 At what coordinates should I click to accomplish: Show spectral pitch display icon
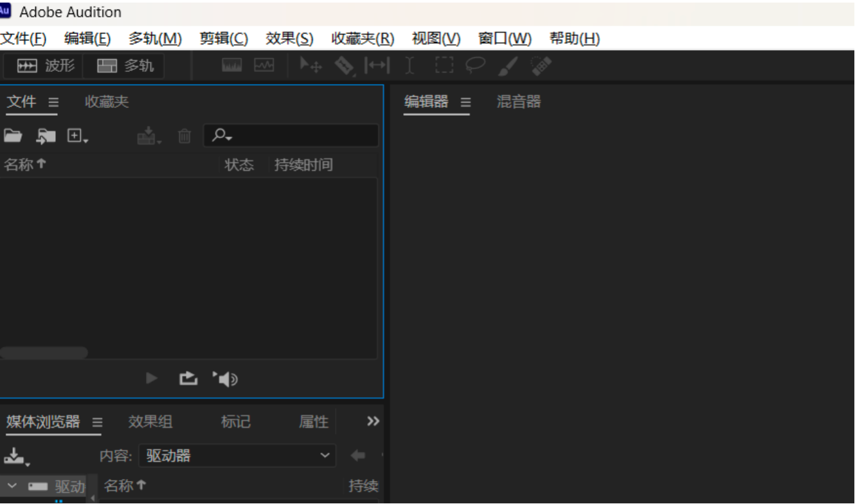tap(264, 65)
